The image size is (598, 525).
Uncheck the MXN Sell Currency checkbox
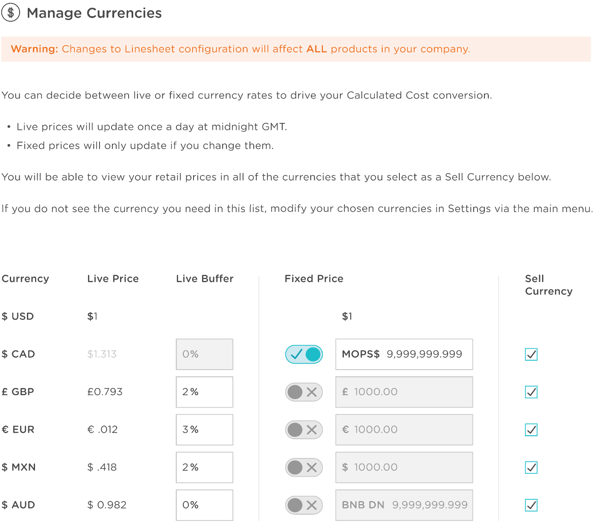(x=531, y=467)
